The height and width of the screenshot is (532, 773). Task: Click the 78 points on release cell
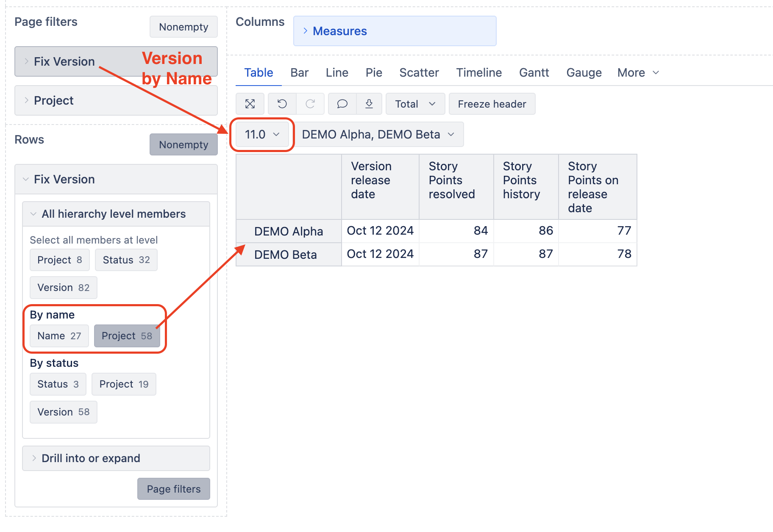[x=598, y=254]
